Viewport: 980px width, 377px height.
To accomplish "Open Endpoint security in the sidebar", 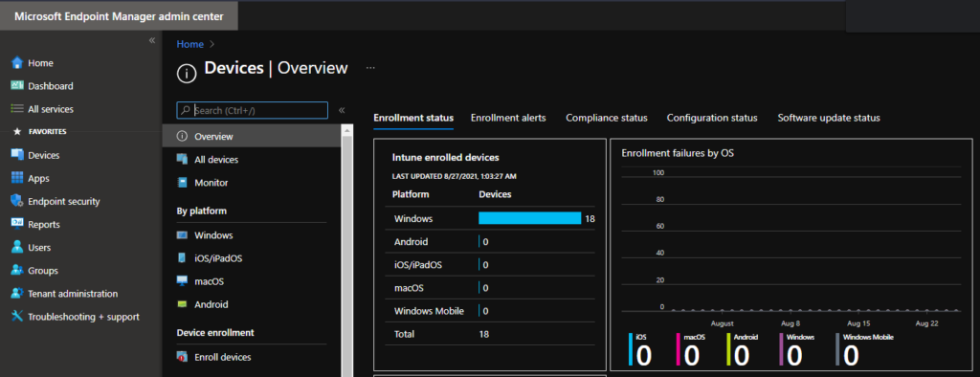I will point(64,201).
